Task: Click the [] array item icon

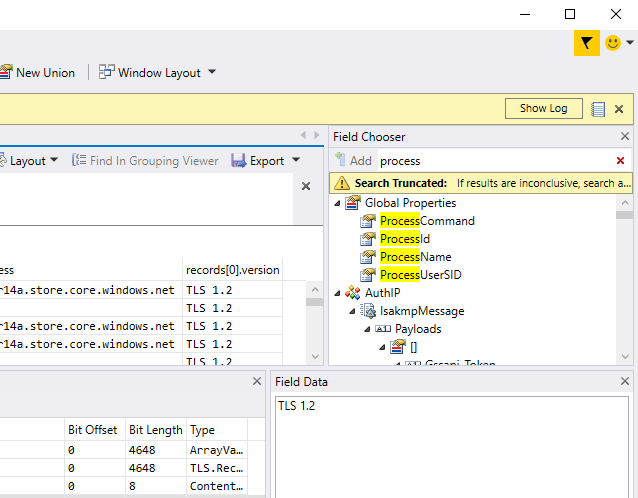Action: tap(398, 347)
